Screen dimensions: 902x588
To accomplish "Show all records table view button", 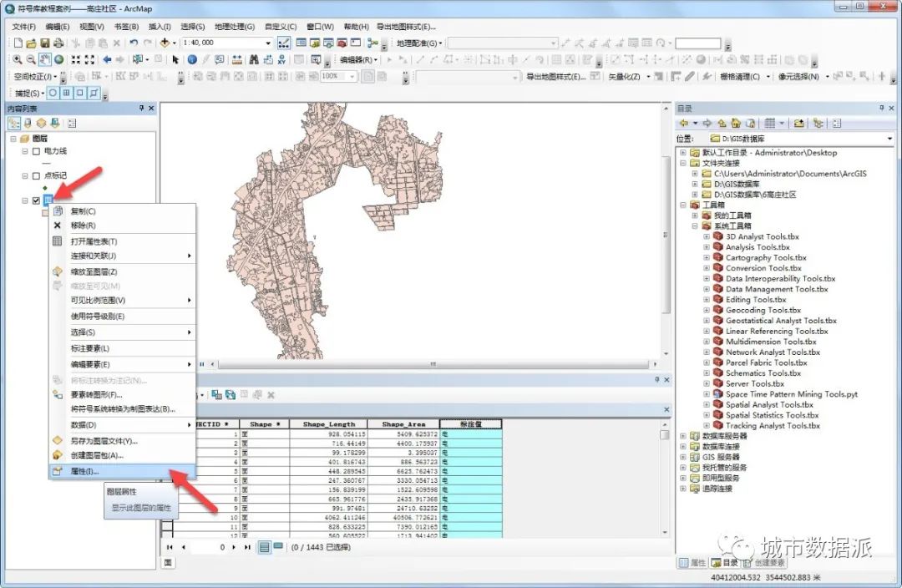I will 264,547.
